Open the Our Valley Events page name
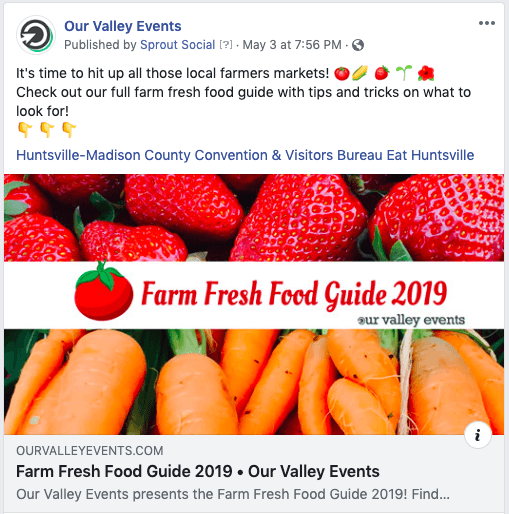Image resolution: width=509 pixels, height=514 pixels. [x=123, y=26]
